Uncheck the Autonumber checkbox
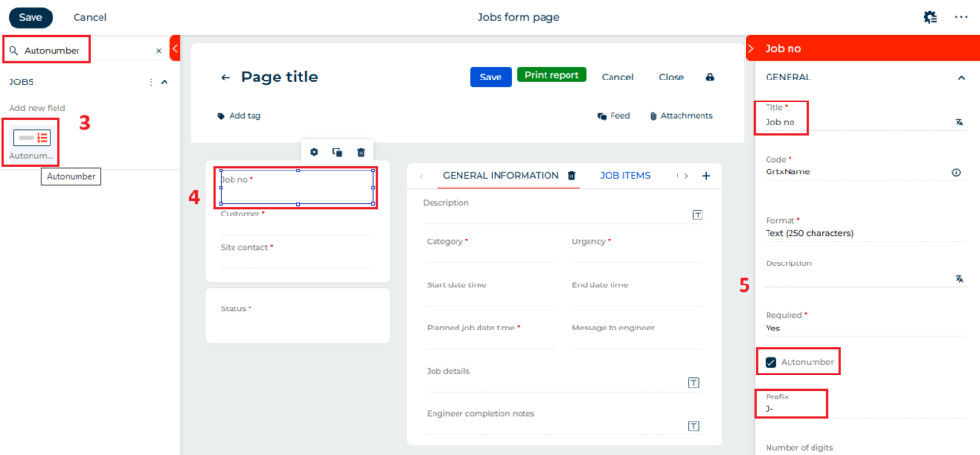Image resolution: width=980 pixels, height=455 pixels. [771, 362]
